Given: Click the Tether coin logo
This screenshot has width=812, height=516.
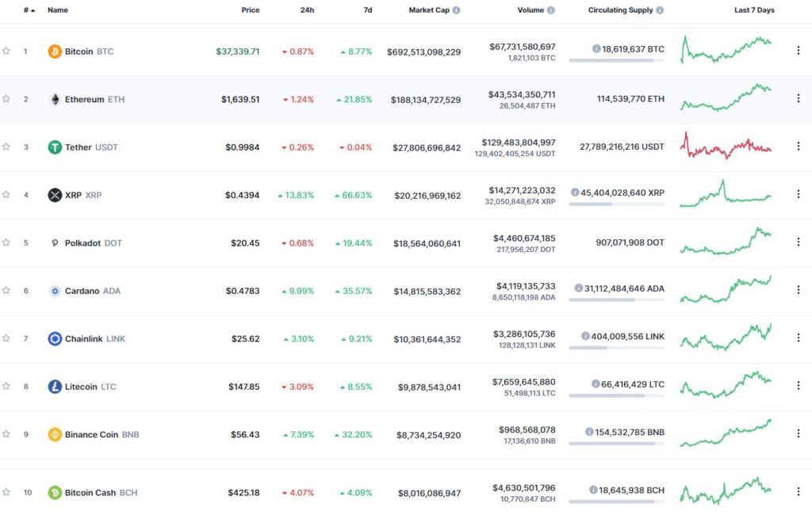Looking at the screenshot, I should (x=55, y=147).
